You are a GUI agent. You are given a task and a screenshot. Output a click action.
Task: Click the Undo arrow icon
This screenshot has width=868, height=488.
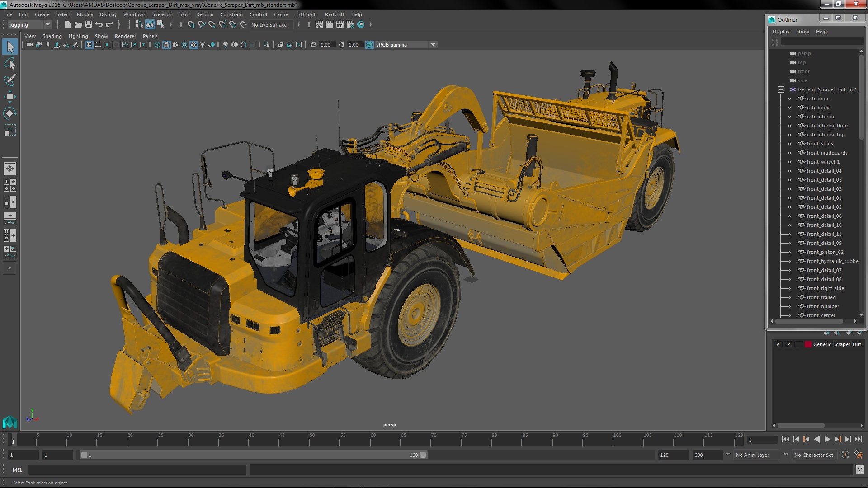pyautogui.click(x=99, y=25)
